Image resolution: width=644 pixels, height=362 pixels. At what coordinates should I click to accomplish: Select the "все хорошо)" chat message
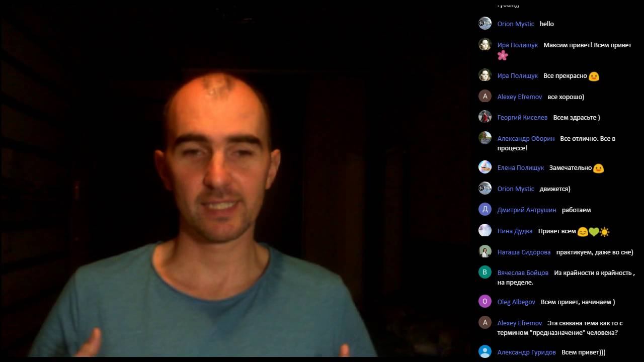click(566, 97)
